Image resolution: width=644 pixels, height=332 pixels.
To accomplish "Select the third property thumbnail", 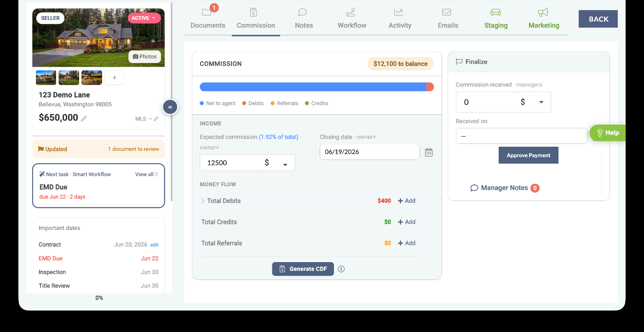I will (x=92, y=78).
